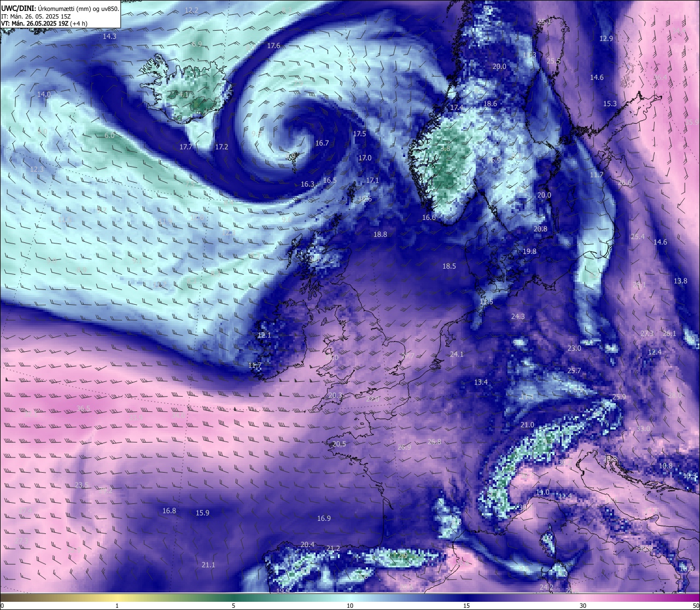Click the map value '21.0'

coord(527,425)
